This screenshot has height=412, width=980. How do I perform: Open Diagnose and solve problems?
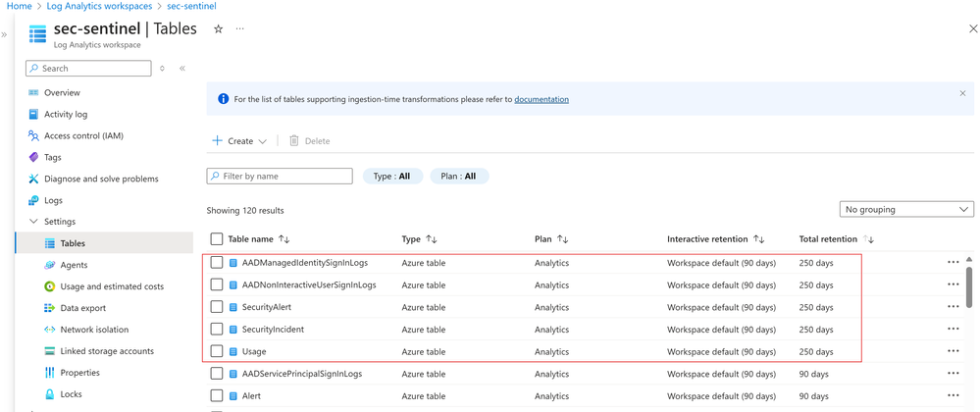click(101, 179)
